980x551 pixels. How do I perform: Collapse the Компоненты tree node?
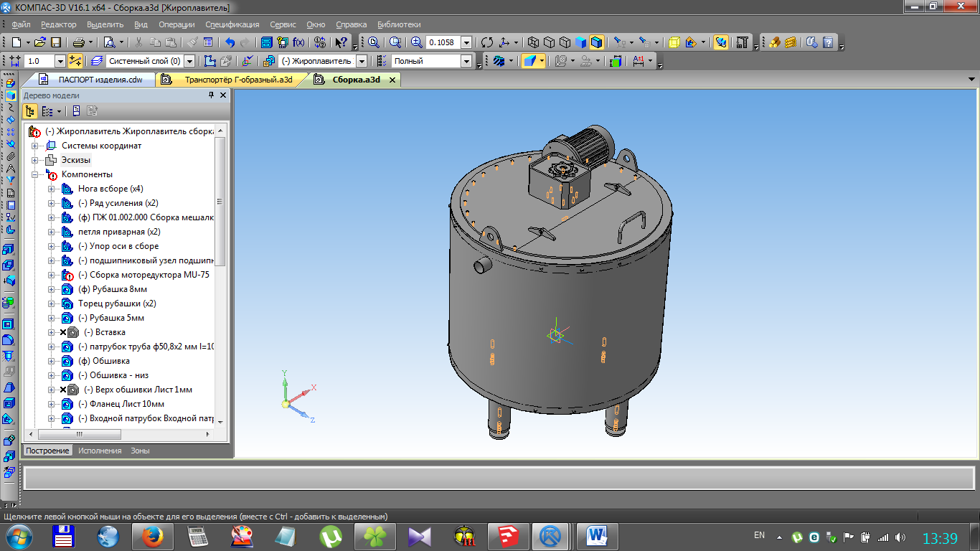tap(34, 174)
